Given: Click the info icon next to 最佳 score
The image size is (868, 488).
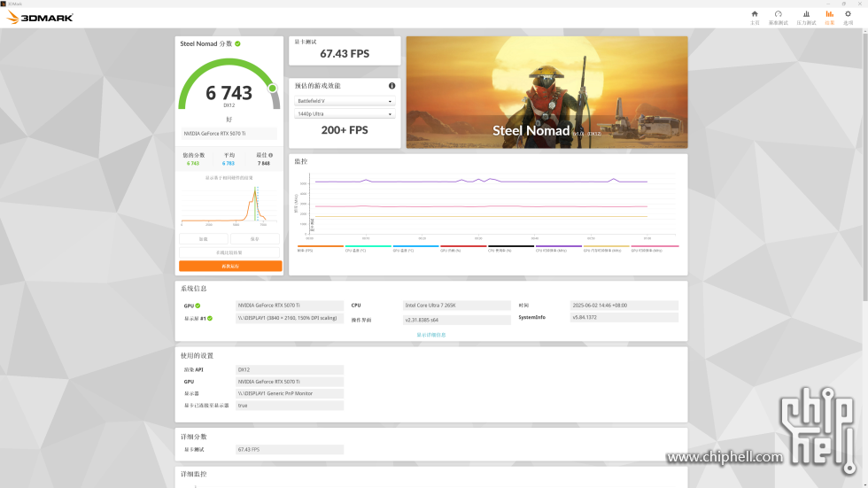Looking at the screenshot, I should point(271,156).
